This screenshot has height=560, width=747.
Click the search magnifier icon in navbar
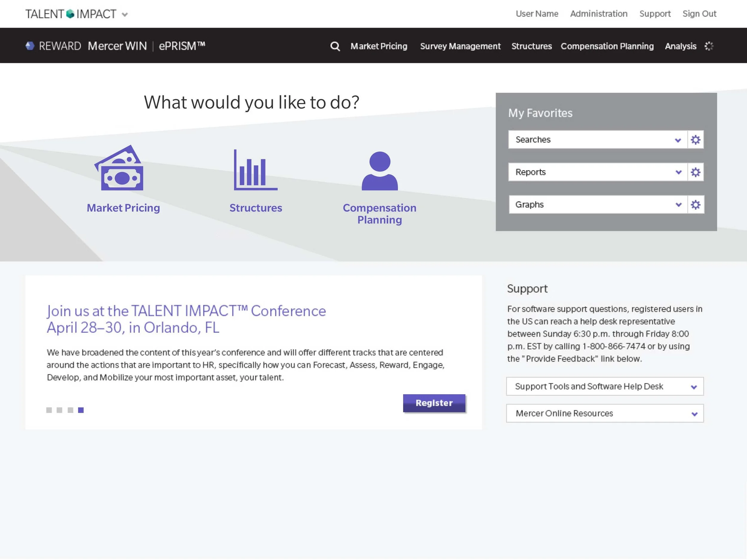pos(335,46)
